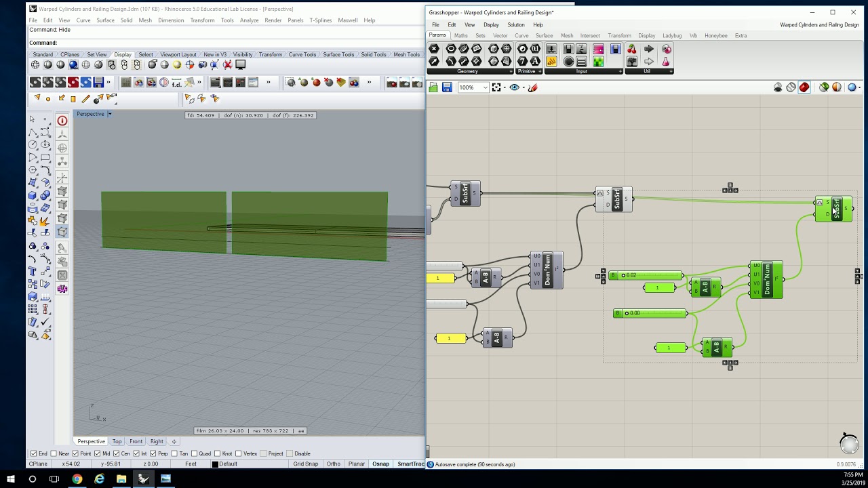The image size is (868, 488).
Task: Toggle the Mid osnap checkbox
Action: [98, 453]
